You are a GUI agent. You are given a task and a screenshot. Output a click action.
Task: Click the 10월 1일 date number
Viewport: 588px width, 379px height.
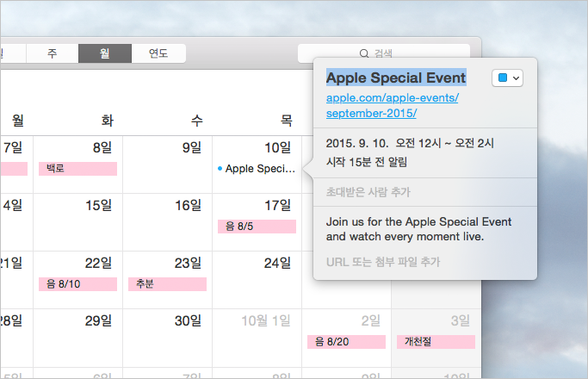[x=266, y=320]
